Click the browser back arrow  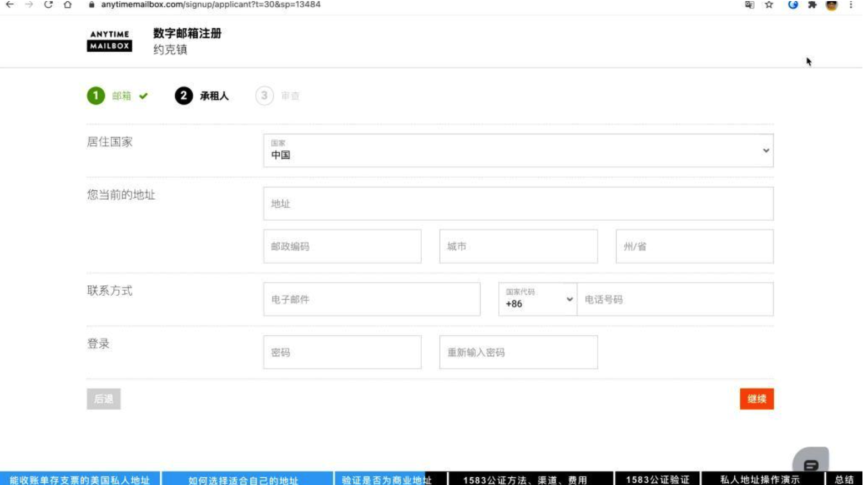point(9,4)
